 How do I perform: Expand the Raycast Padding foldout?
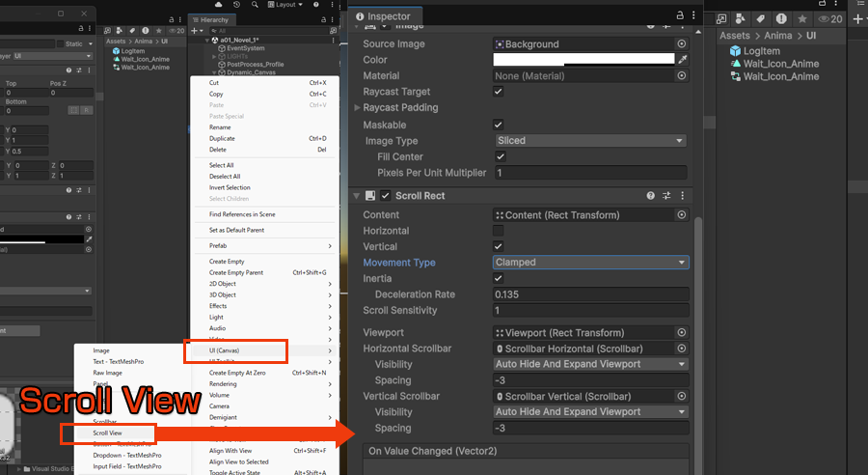358,108
